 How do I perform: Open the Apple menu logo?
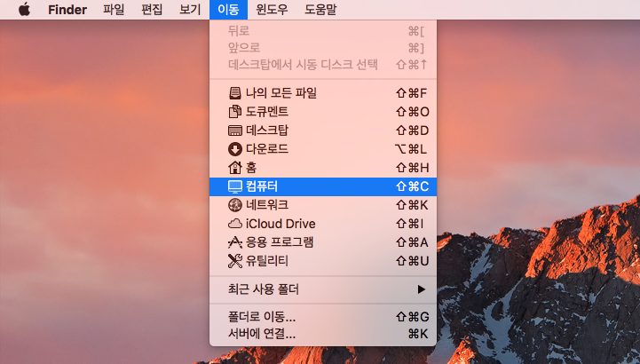pyautogui.click(x=25, y=9)
